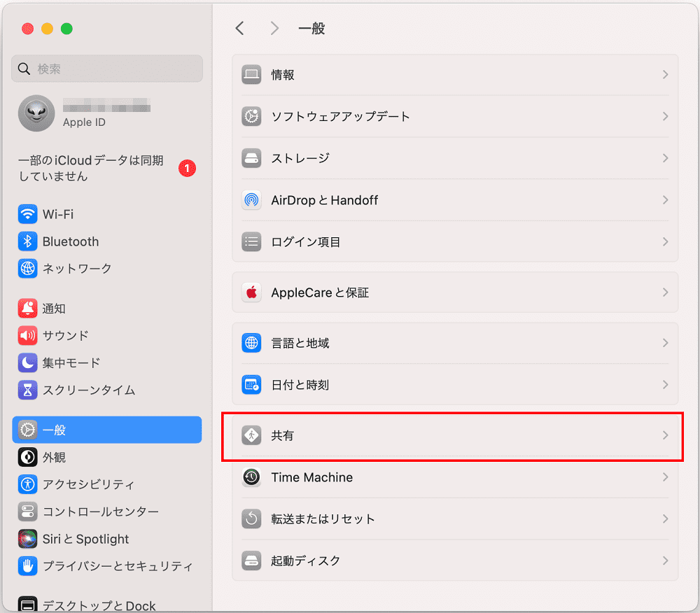Click the Siri と Spotlight sidebar icon
This screenshot has width=700, height=613.
(x=28, y=539)
